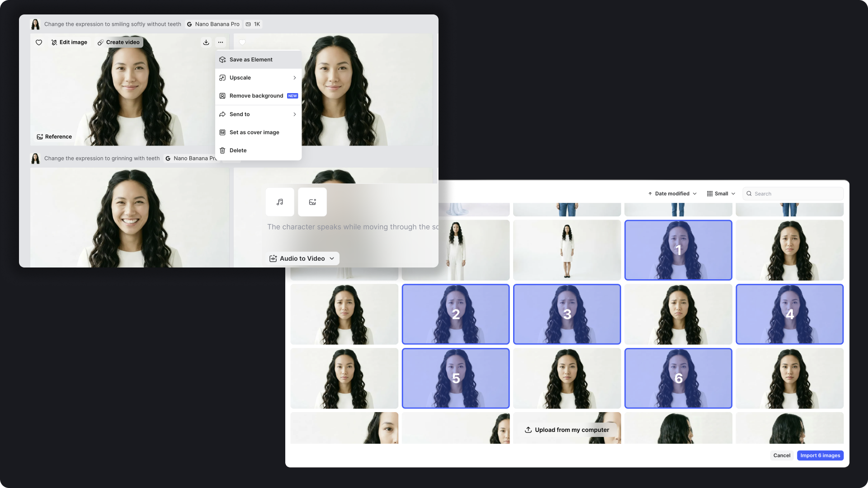Download the softly smiling image
This screenshot has height=488, width=868.
click(206, 42)
